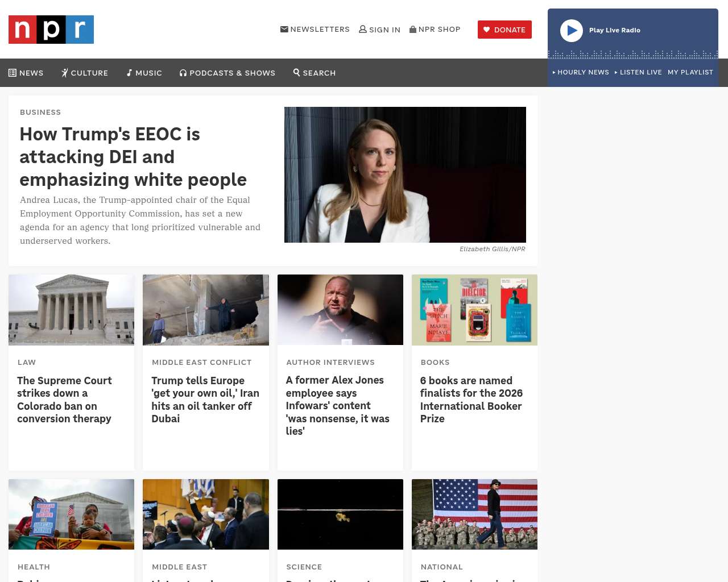Open Podcasts & Shows menu
The height and width of the screenshot is (582, 728).
tap(227, 73)
